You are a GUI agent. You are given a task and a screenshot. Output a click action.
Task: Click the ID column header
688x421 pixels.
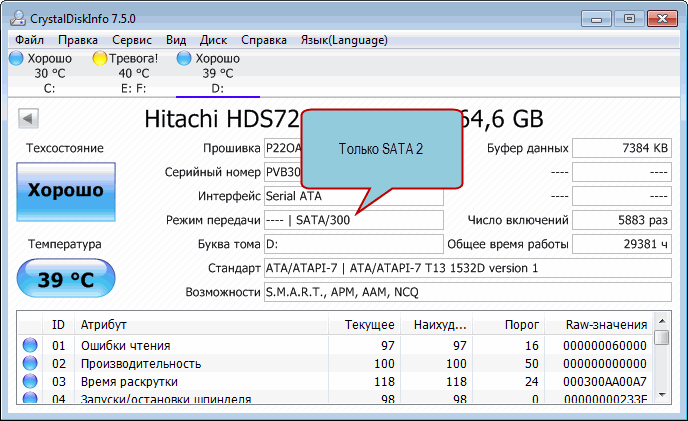58,325
